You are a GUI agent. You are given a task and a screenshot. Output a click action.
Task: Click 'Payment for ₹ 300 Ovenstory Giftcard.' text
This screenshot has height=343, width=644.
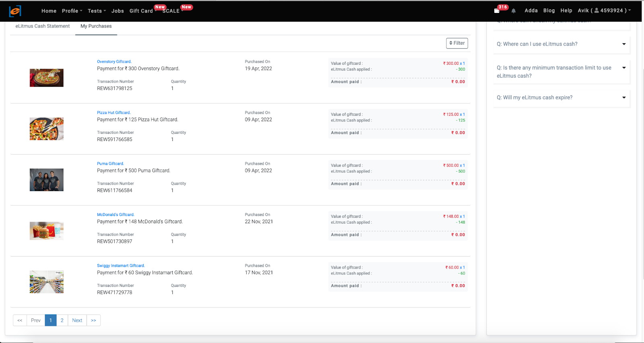tap(138, 69)
